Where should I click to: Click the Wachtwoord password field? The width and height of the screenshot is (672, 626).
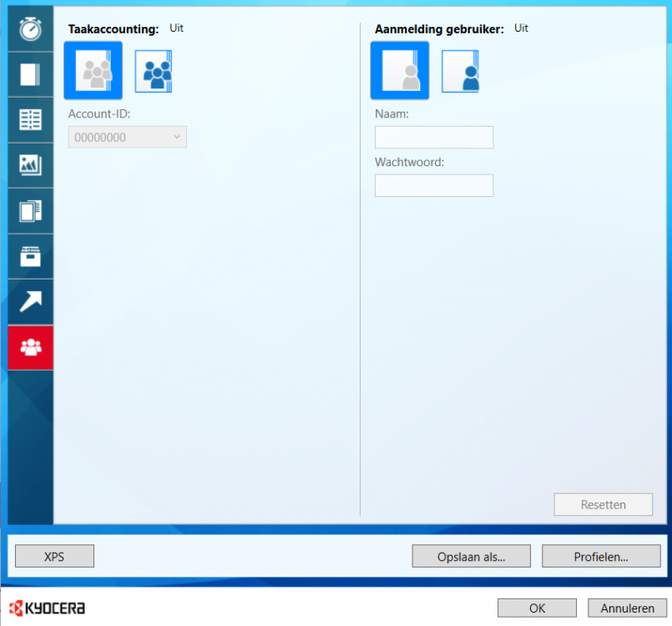pyautogui.click(x=434, y=185)
